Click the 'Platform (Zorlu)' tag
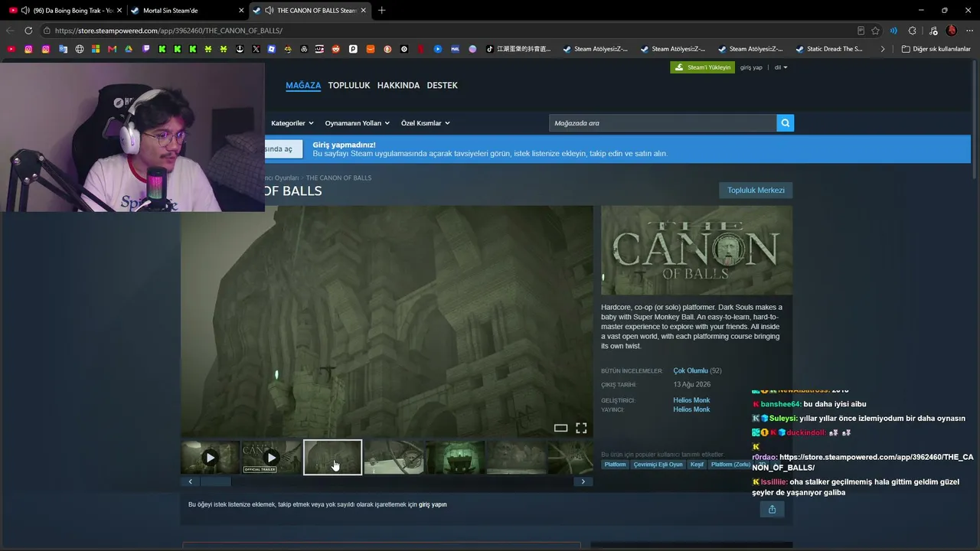Image resolution: width=980 pixels, height=551 pixels. (730, 465)
